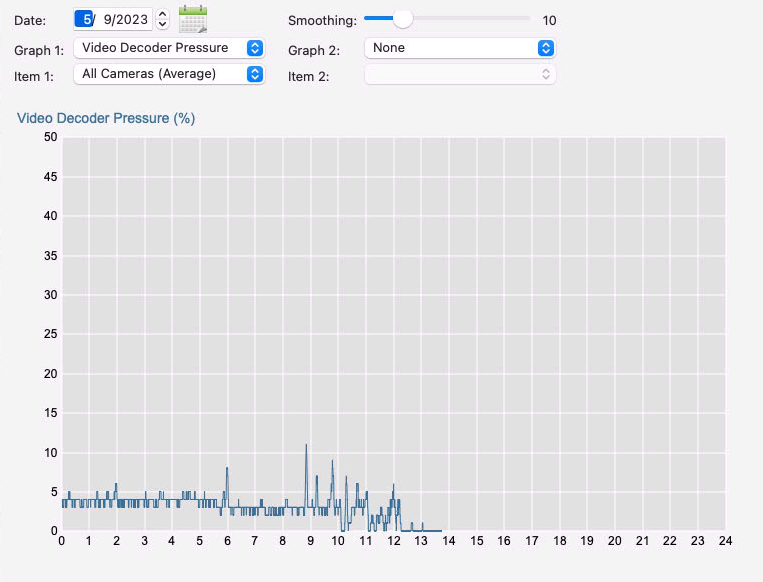Viewport: 763px width, 582px height.
Task: Click the Graph 2: label
Action: tap(314, 50)
